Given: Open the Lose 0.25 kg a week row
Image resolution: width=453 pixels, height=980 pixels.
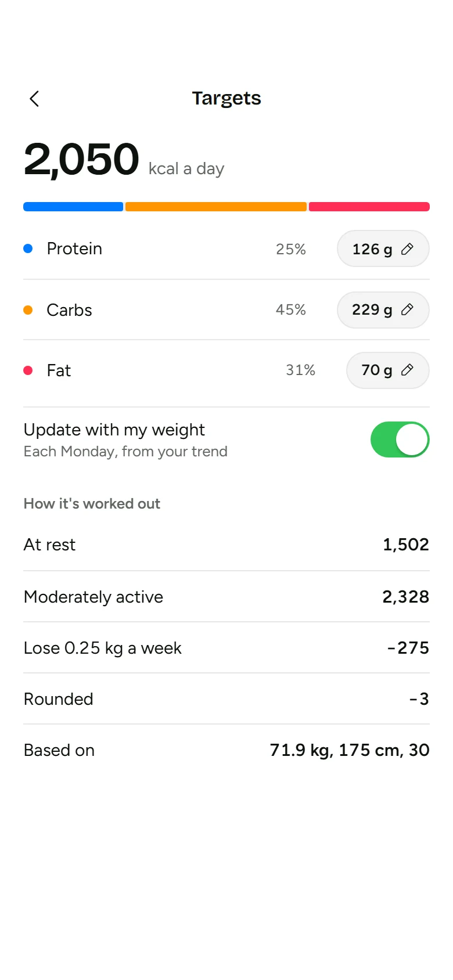Looking at the screenshot, I should pyautogui.click(x=227, y=648).
